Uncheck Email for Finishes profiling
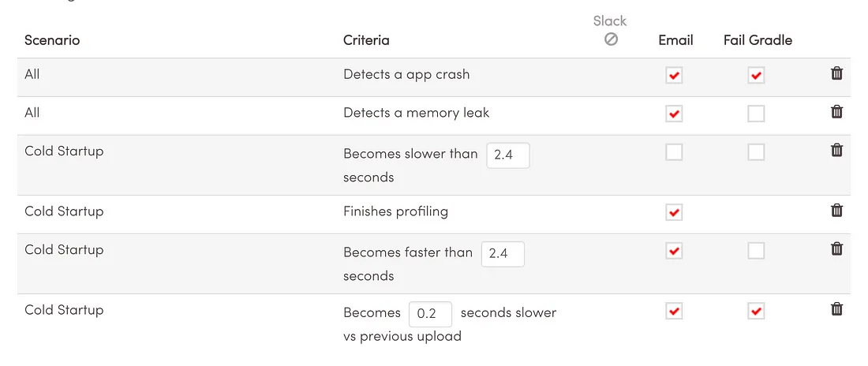The height and width of the screenshot is (366, 868). tap(674, 212)
